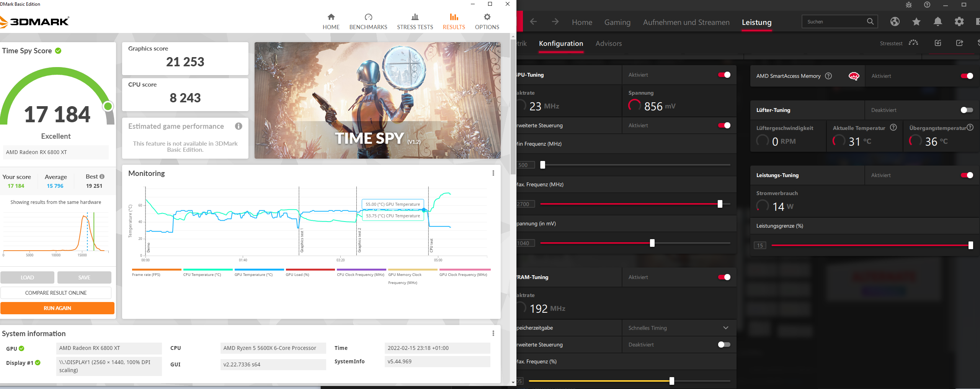
Task: Click the export profile icon in AMD tuning
Action: click(959, 43)
